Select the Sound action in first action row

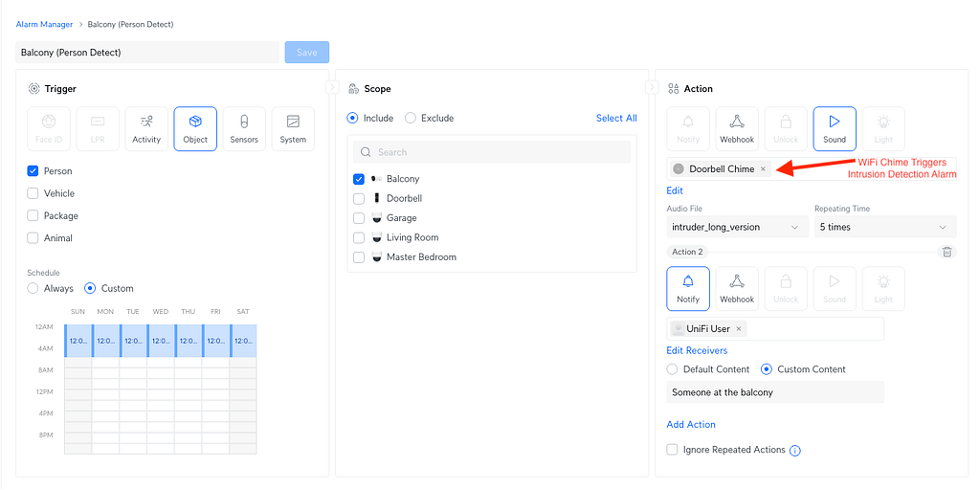(x=835, y=129)
